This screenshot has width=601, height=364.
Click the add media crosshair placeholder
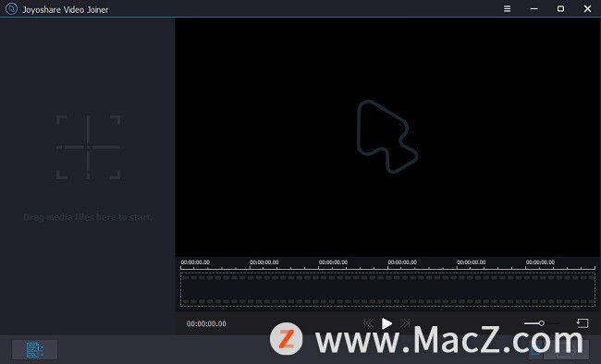tap(88, 147)
